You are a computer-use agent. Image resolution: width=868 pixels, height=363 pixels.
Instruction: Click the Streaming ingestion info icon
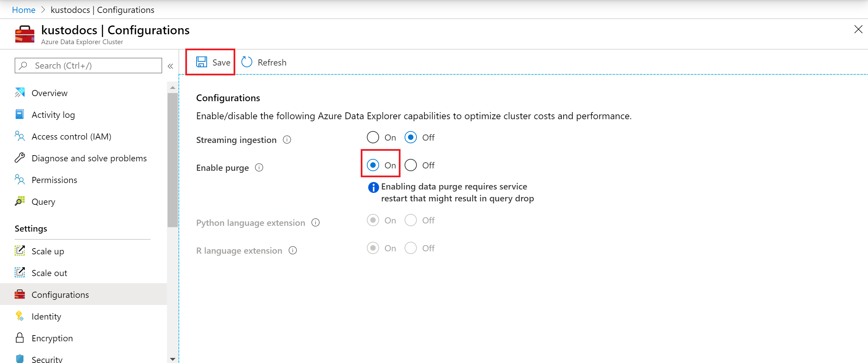click(287, 140)
